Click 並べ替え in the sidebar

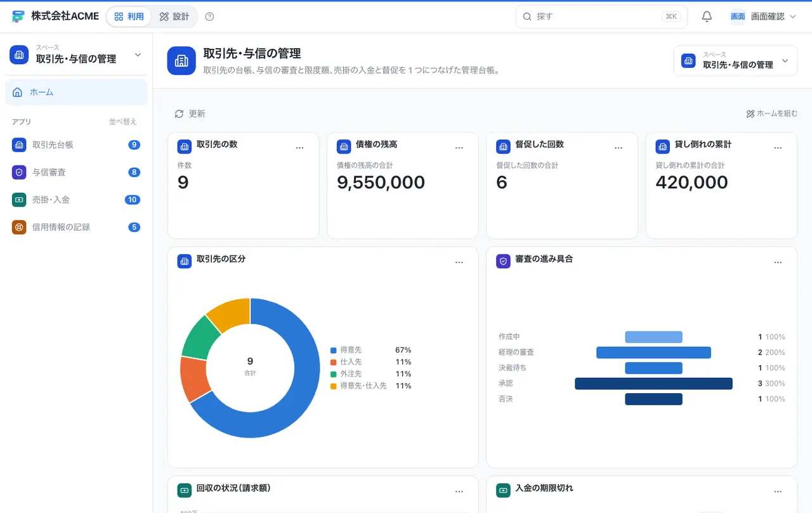tap(122, 122)
